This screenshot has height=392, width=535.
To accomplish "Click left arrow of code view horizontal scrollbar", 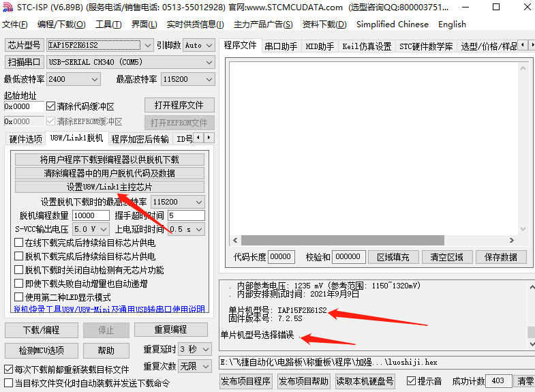I will tap(235, 240).
